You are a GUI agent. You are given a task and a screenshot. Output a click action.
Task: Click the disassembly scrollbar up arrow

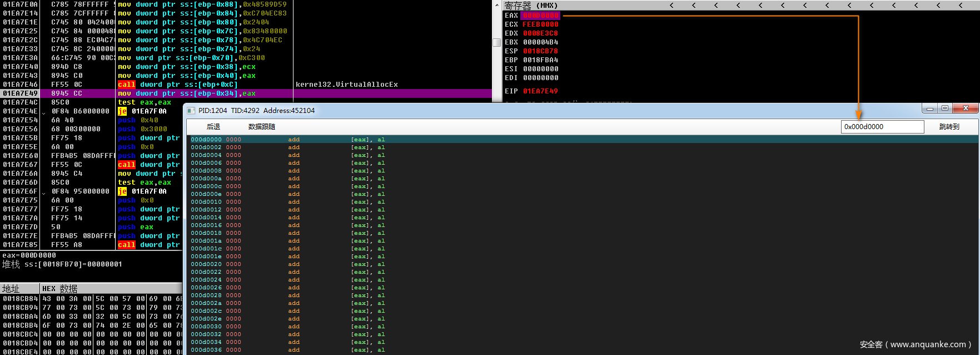(496, 4)
